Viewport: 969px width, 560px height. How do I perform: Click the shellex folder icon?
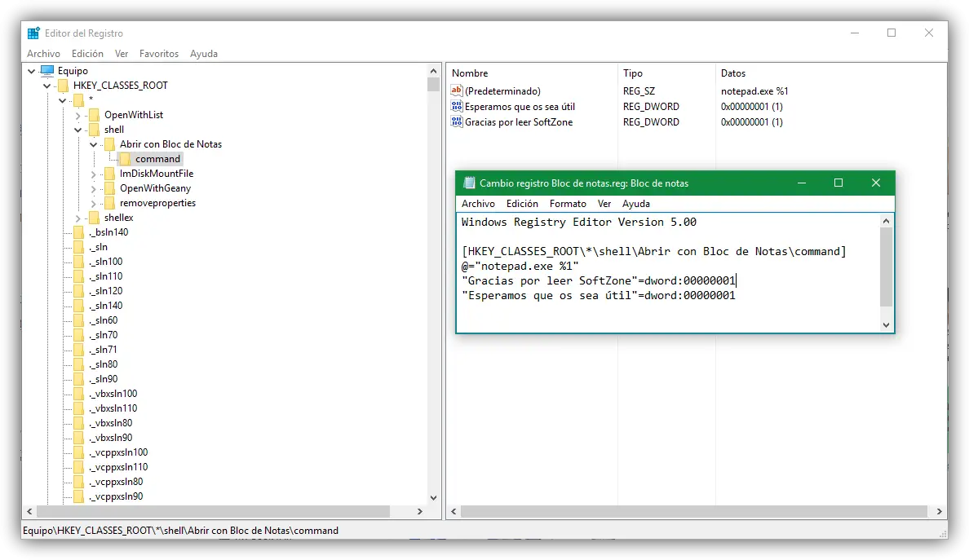(x=94, y=218)
